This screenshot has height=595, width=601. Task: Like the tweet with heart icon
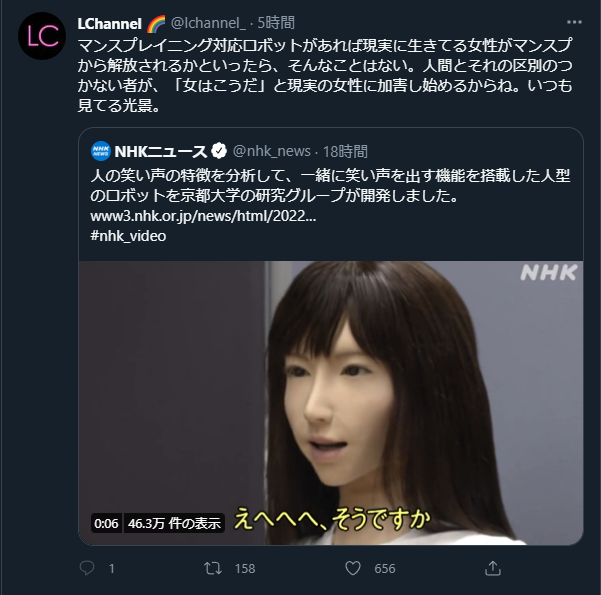[353, 568]
